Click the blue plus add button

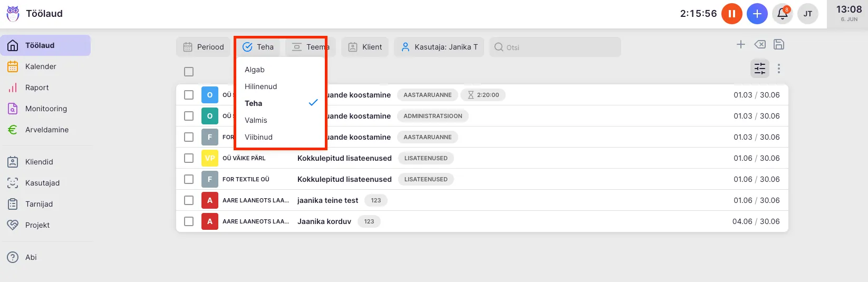757,14
